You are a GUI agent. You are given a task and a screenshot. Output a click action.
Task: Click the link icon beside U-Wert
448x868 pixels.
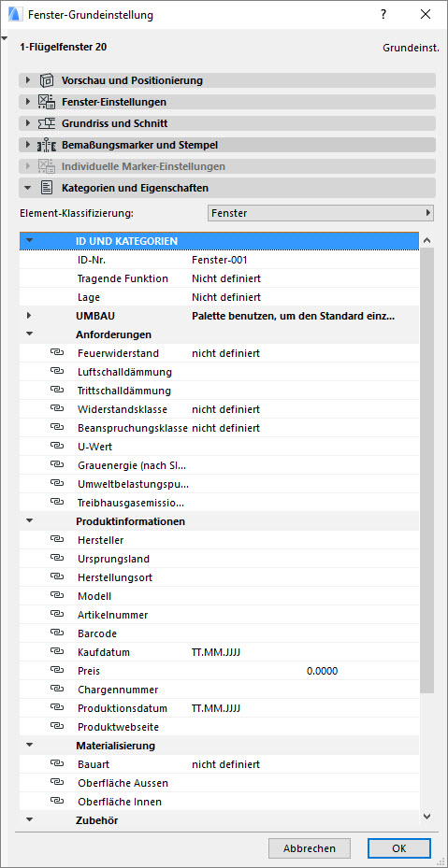point(57,447)
